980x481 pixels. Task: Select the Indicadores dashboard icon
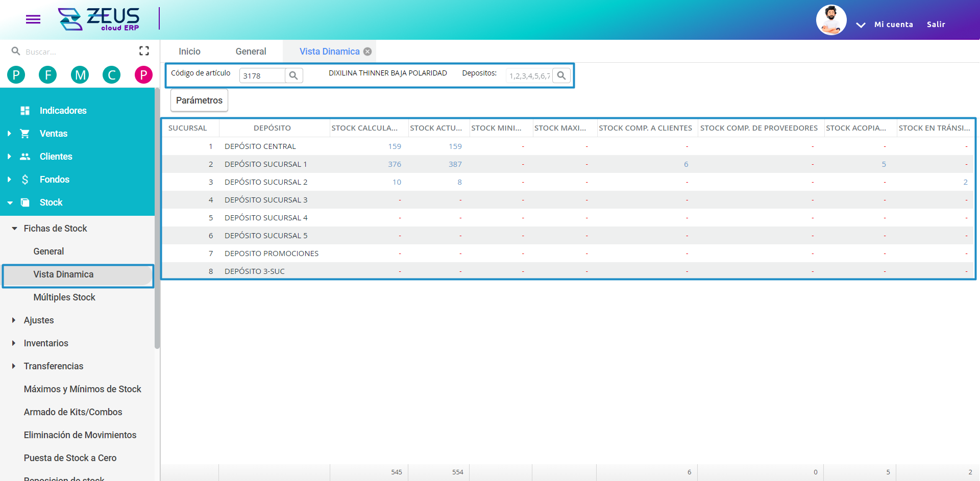(x=24, y=110)
